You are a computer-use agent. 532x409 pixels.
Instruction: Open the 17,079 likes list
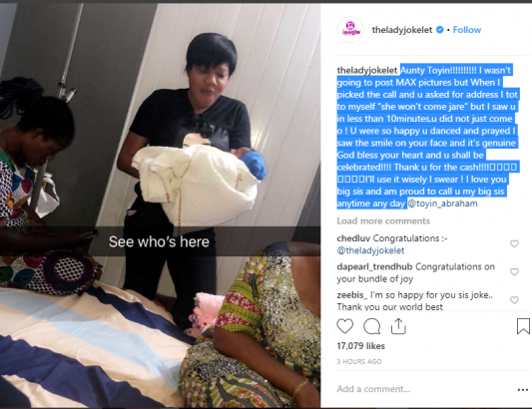coord(360,346)
